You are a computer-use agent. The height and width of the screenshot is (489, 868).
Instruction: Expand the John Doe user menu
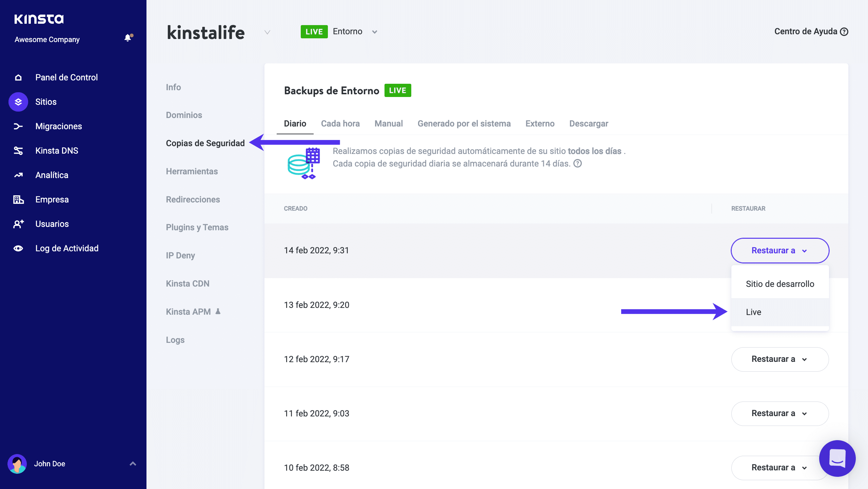tap(133, 464)
